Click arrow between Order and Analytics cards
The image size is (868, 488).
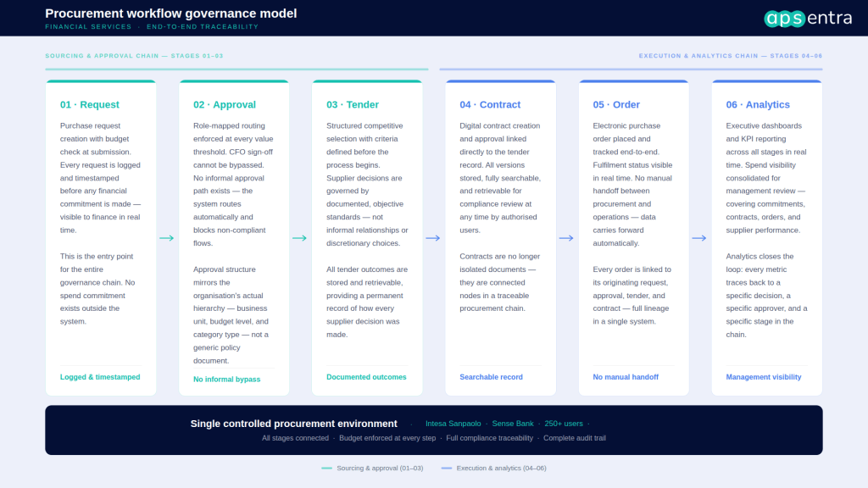(699, 238)
